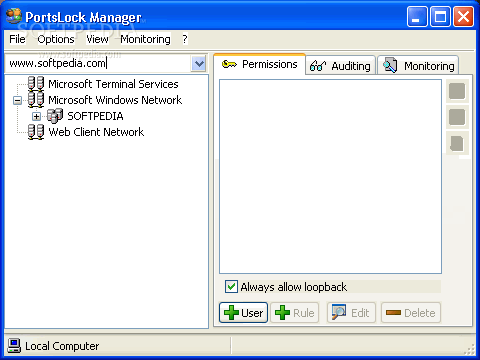480x360 pixels.
Task: Click the middle gray button beside permissions list
Action: click(457, 117)
